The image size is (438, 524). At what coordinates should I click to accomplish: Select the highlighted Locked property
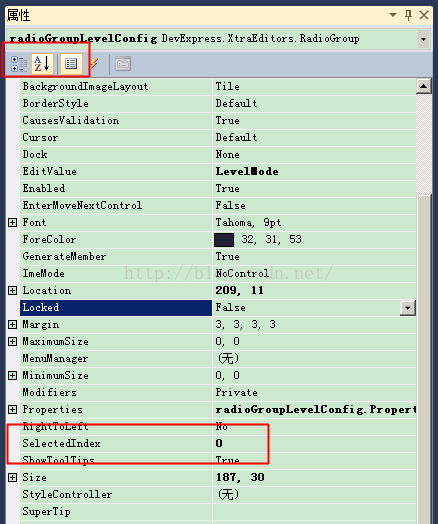pyautogui.click(x=116, y=308)
